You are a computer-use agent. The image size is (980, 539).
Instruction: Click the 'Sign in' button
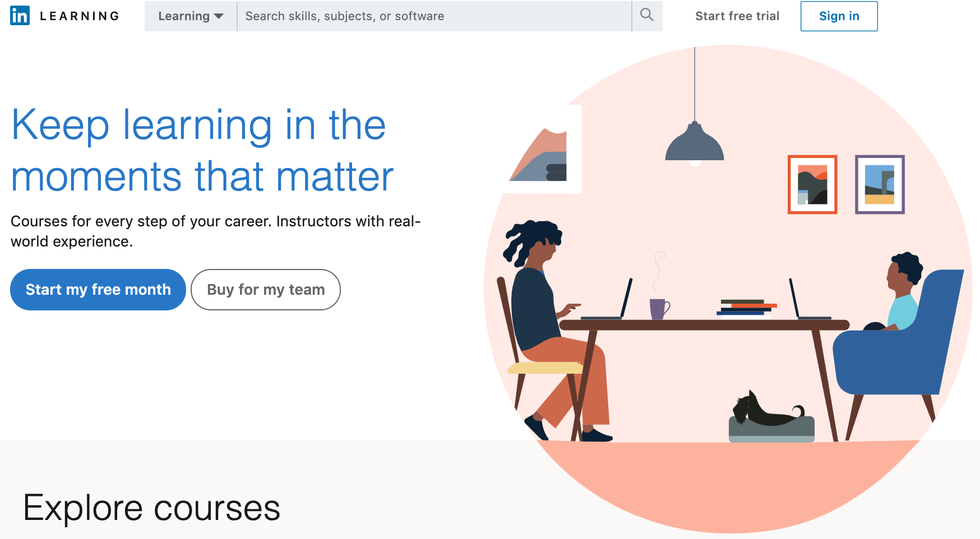pyautogui.click(x=839, y=16)
